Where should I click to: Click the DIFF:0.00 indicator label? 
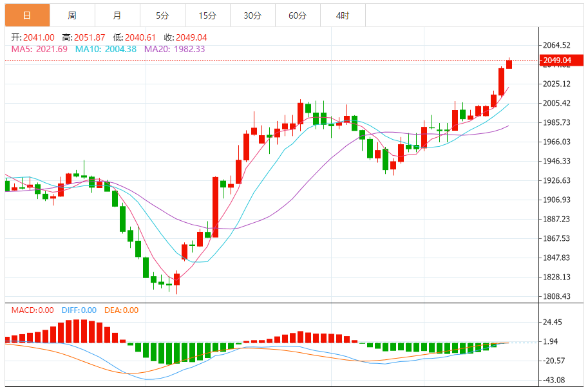point(79,310)
